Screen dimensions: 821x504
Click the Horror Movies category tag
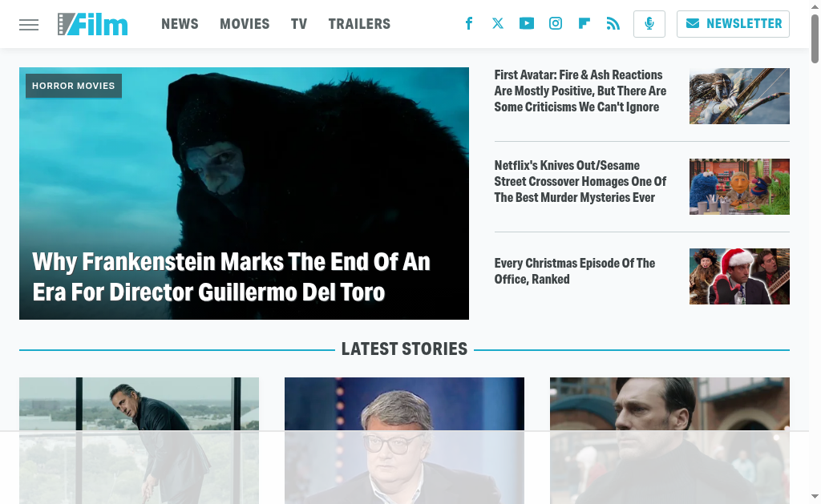point(73,86)
